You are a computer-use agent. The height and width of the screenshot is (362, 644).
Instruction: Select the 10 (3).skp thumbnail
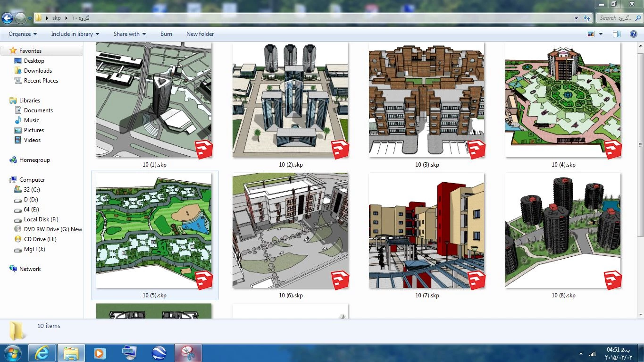tap(427, 100)
